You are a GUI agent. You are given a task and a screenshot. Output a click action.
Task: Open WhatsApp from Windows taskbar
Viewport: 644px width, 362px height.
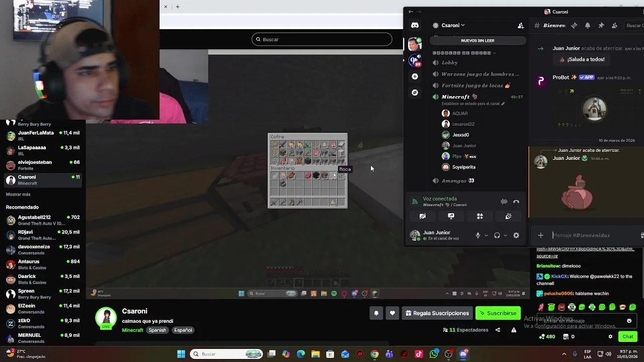click(434, 354)
